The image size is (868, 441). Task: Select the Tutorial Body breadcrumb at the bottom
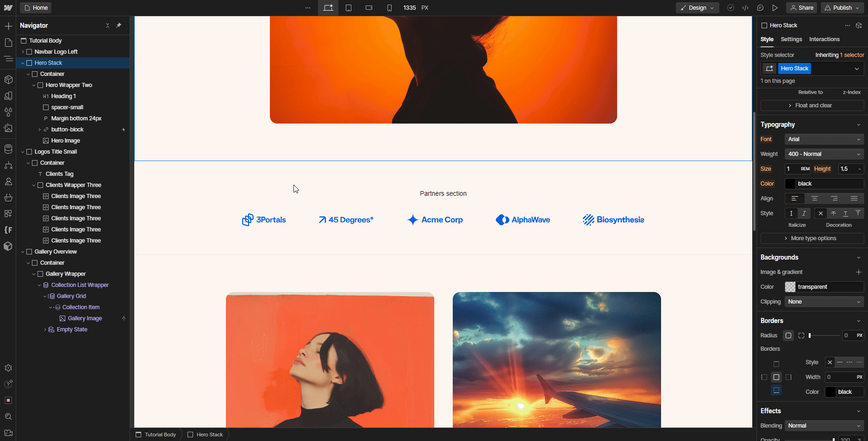click(157, 435)
